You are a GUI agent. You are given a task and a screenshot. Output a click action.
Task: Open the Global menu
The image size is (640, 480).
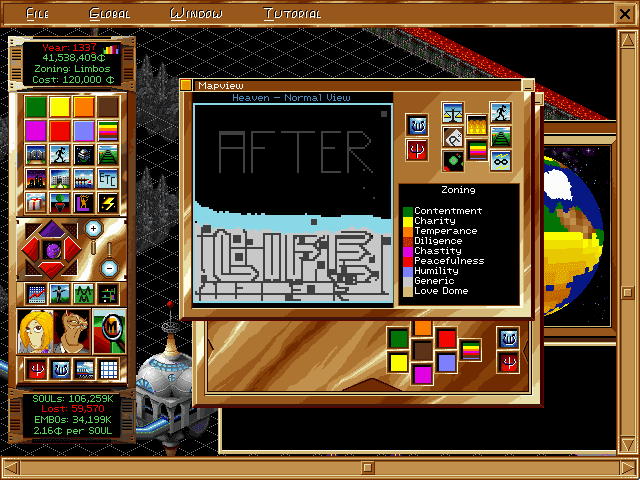coord(109,14)
